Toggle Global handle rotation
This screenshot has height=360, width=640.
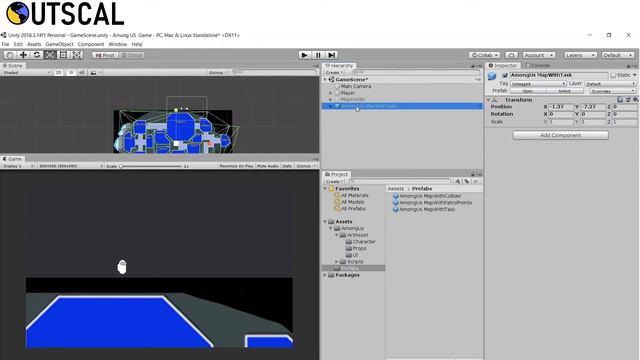point(132,55)
